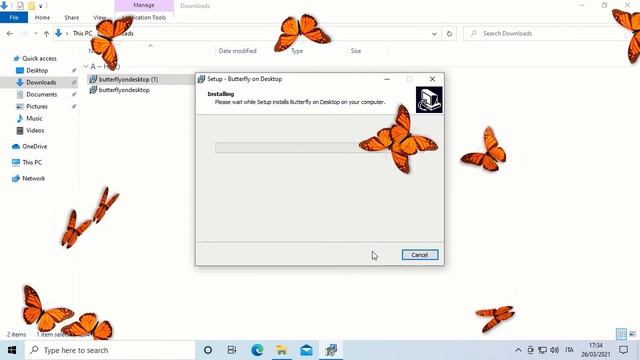Open the clock and calendar flyout
The height and width of the screenshot is (360, 640).
pos(596,350)
